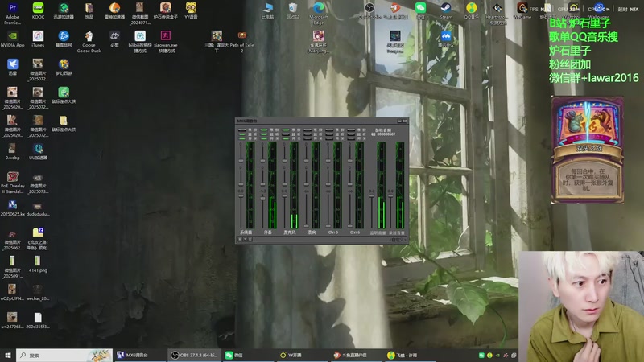This screenshot has height=362, width=644.
Task: Open bilibili video shortcut icon
Action: tap(140, 42)
